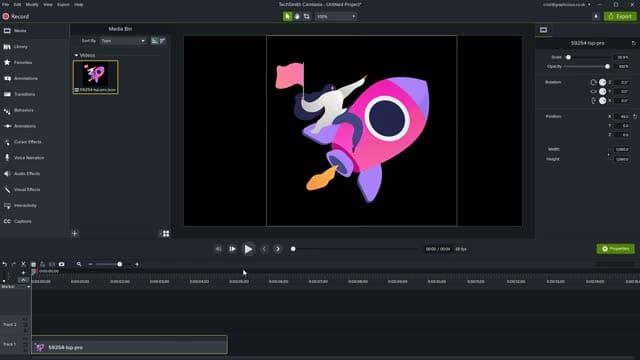Image resolution: width=640 pixels, height=360 pixels.
Task: Open the File menu
Action: point(6,4)
